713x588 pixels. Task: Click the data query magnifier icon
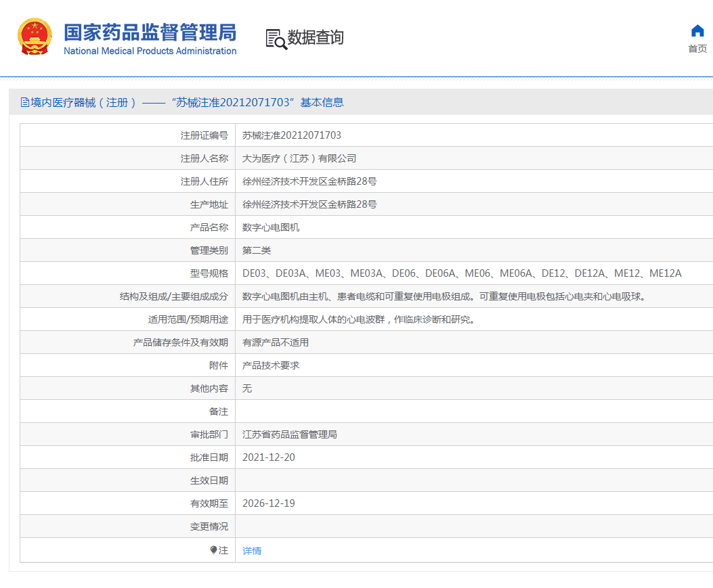(x=276, y=39)
